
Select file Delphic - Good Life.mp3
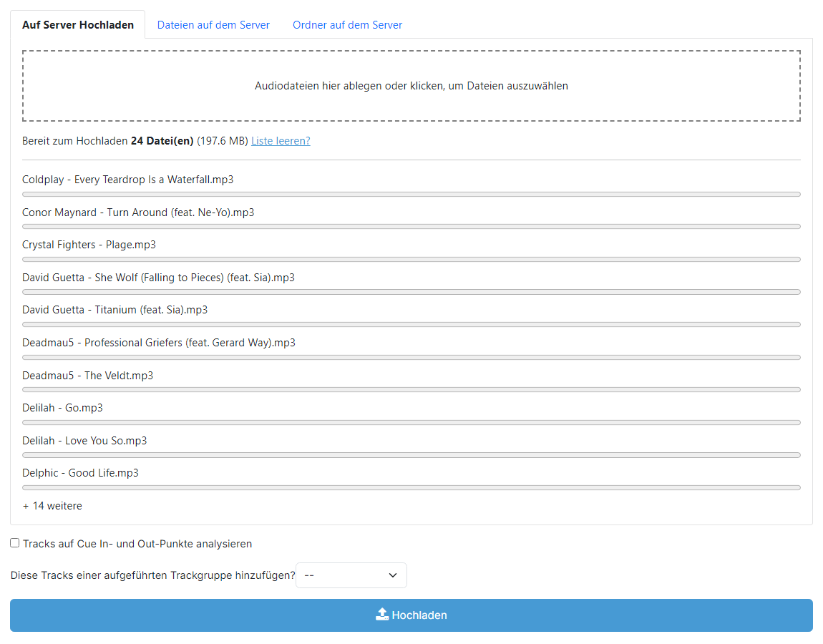tap(80, 473)
